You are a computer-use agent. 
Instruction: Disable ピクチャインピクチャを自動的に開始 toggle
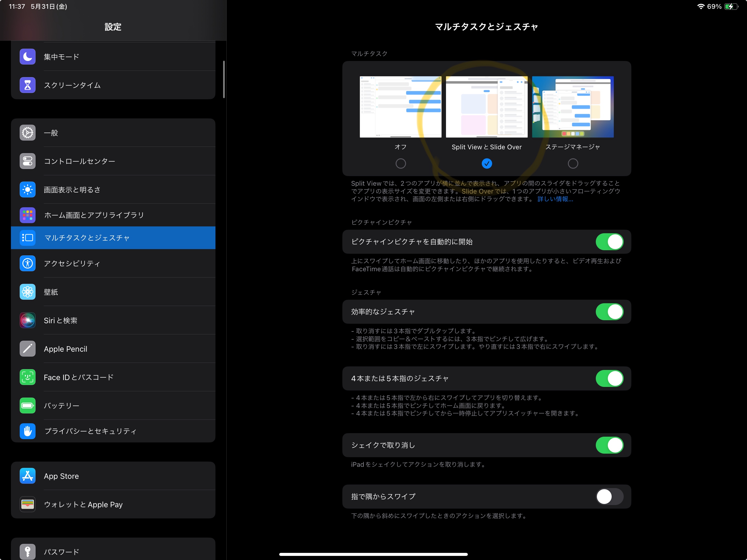(609, 242)
